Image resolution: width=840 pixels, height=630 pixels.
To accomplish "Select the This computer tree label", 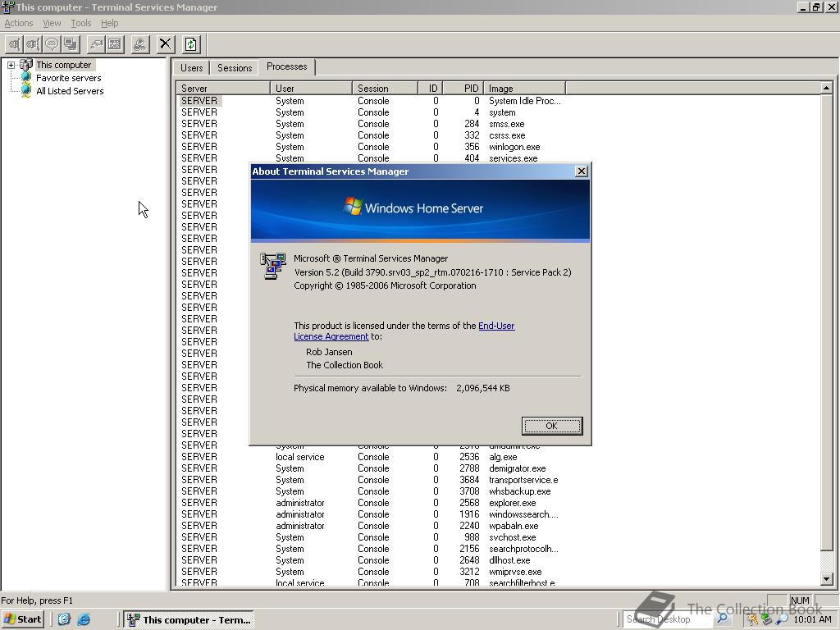I will pyautogui.click(x=64, y=65).
